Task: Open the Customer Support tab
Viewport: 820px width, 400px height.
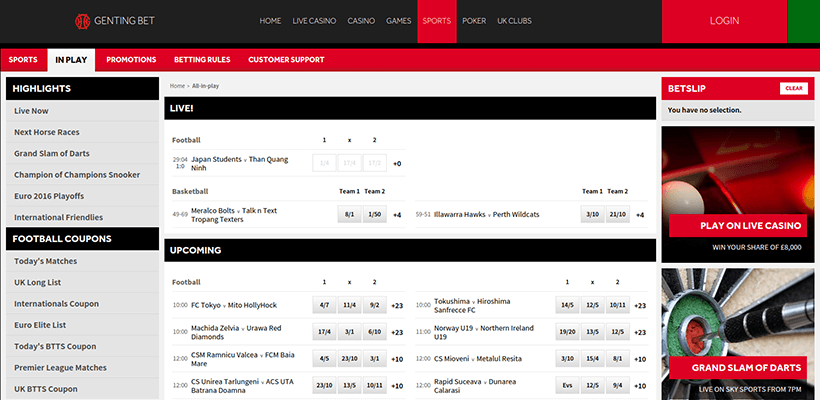Action: click(286, 60)
